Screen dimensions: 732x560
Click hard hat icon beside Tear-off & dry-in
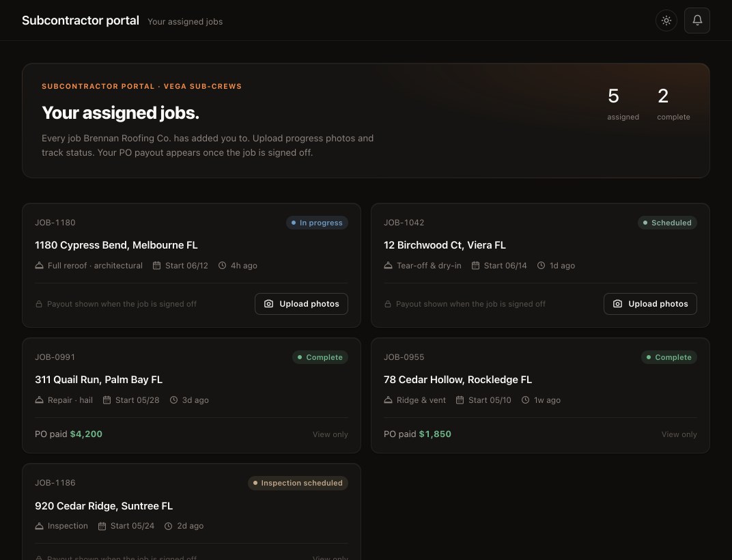[x=388, y=265]
